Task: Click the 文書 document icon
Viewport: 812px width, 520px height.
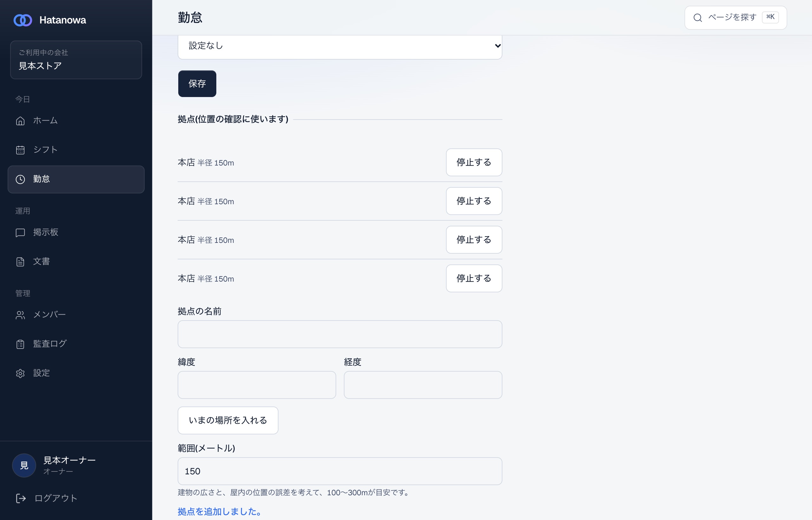Action: [x=20, y=262]
